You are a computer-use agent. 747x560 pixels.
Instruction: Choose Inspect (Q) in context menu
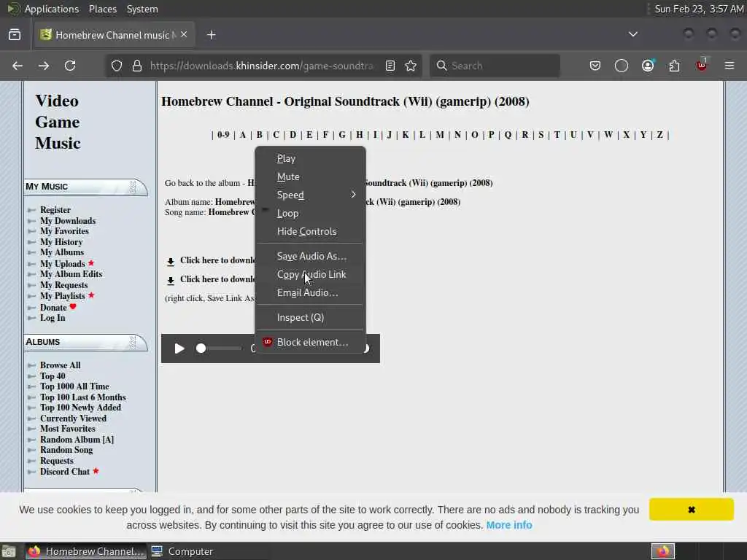click(311, 317)
